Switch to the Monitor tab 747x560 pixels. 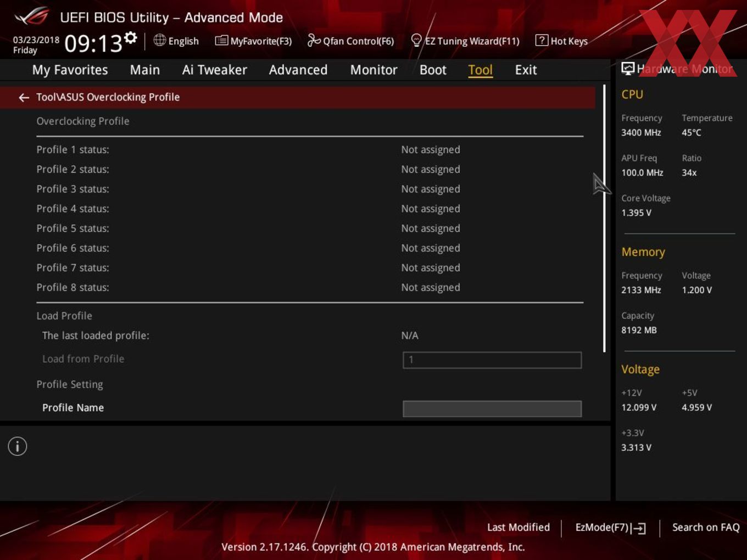pyautogui.click(x=374, y=70)
